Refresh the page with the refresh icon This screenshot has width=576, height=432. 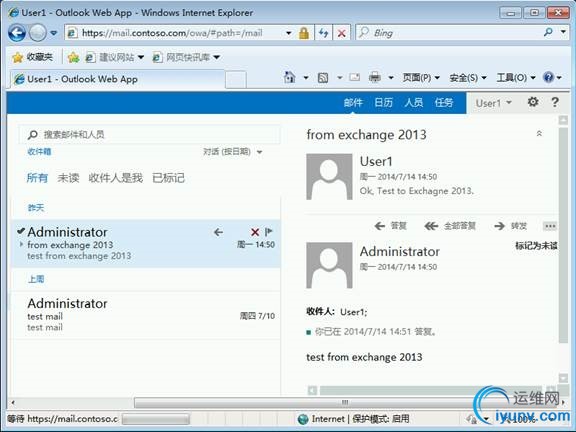point(323,33)
